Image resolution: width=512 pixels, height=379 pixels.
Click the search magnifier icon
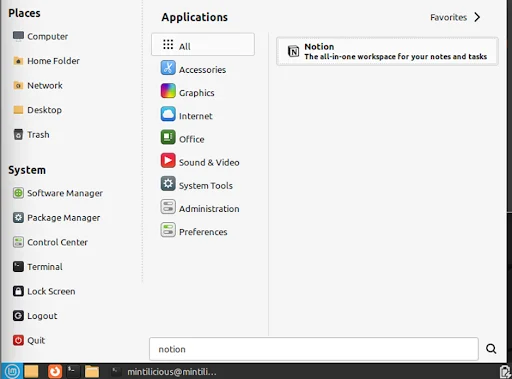pos(491,349)
